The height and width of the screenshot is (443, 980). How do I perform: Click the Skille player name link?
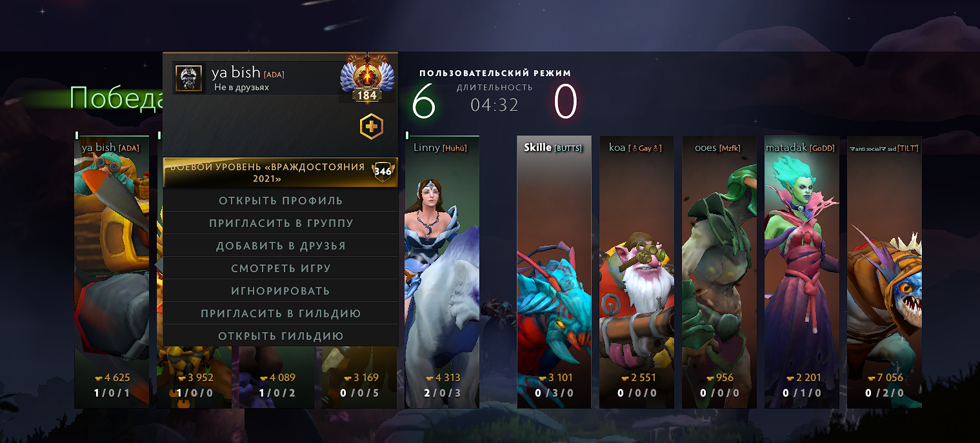click(537, 148)
